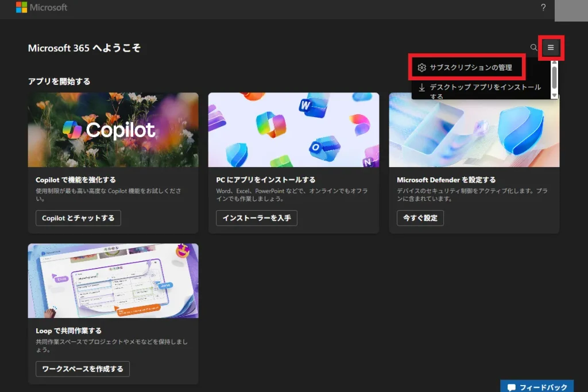Open the Office app icons banner image
Screen dimensions: 588x392
(x=293, y=130)
